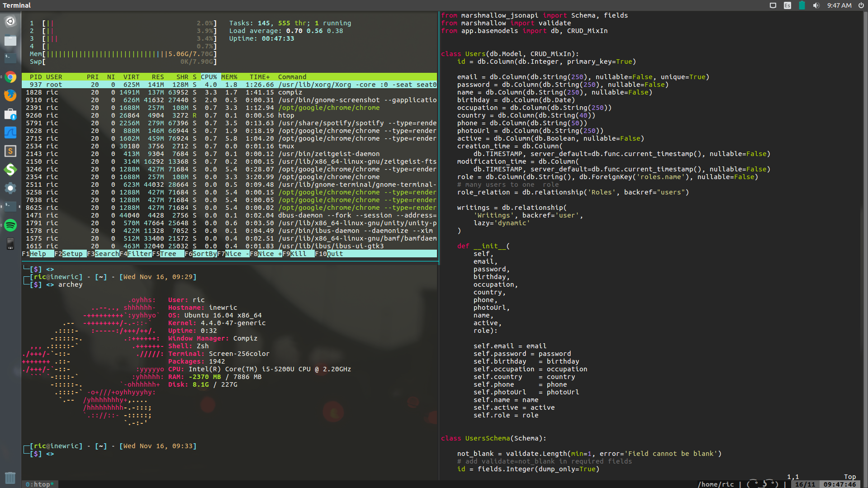Click the CPU 3 usage meter in htop
The height and width of the screenshot is (488, 868).
click(123, 38)
